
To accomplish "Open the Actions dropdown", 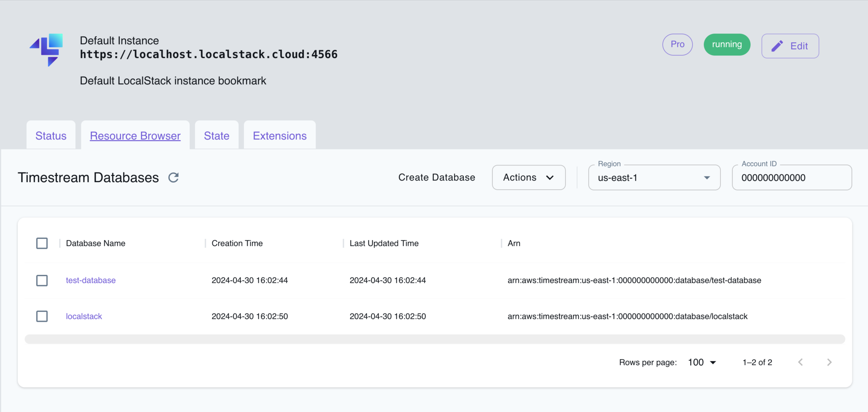I will tap(528, 177).
